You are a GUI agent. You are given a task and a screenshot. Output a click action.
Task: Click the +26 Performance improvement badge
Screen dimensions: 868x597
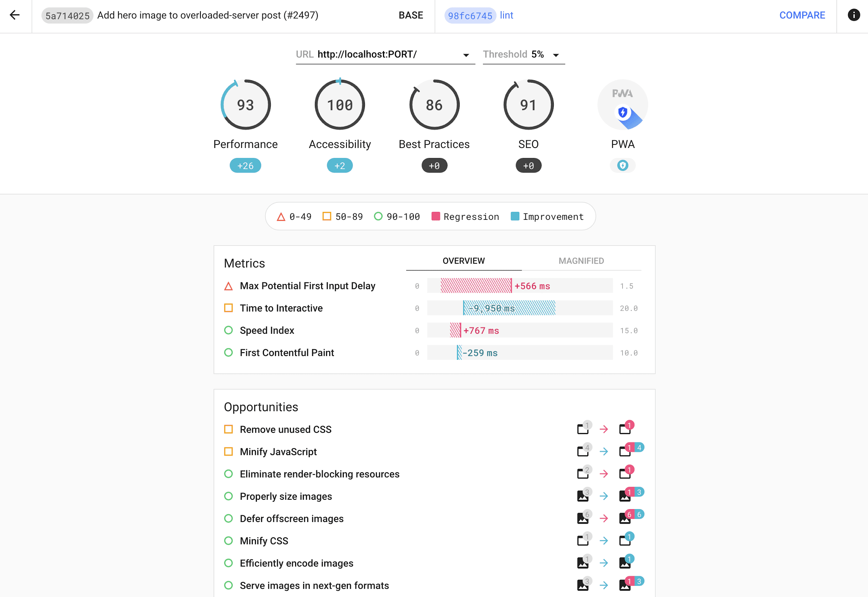(x=245, y=166)
